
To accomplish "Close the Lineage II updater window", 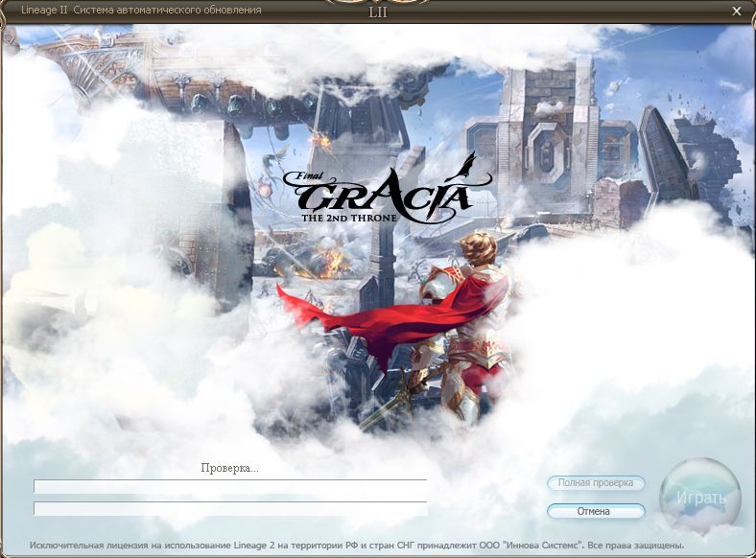I will coord(736,12).
